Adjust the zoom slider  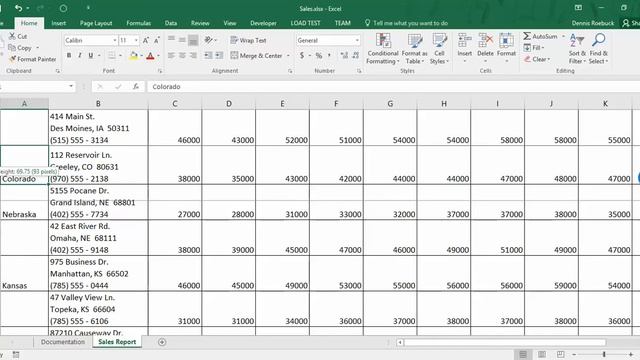[x=604, y=354]
